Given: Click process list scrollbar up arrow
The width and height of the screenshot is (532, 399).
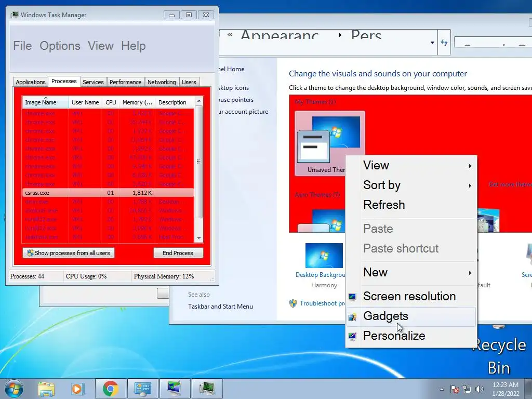Looking at the screenshot, I should coord(199,101).
